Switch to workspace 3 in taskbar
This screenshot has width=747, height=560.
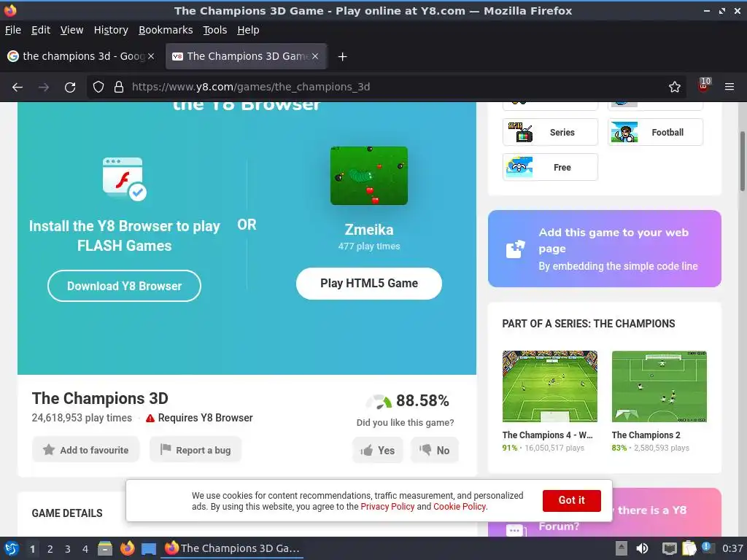[68, 549]
